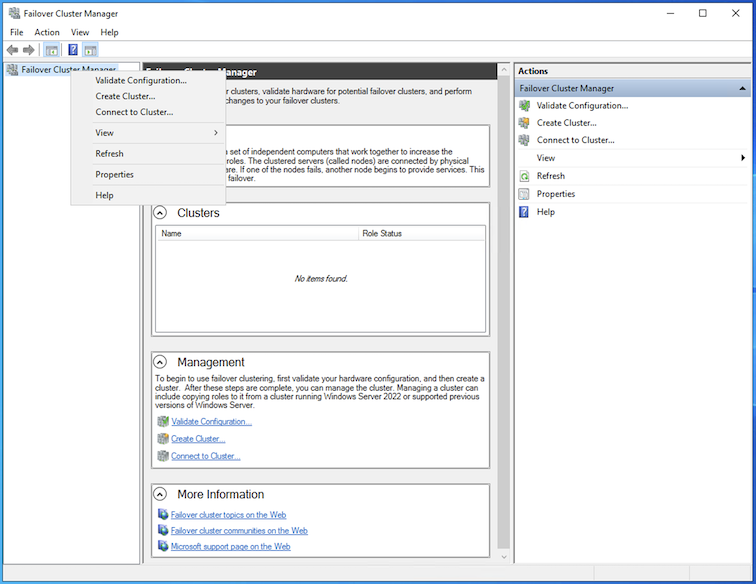Viewport: 756px width, 584px height.
Task: Collapse Failover Cluster Manager actions header
Action: (742, 88)
